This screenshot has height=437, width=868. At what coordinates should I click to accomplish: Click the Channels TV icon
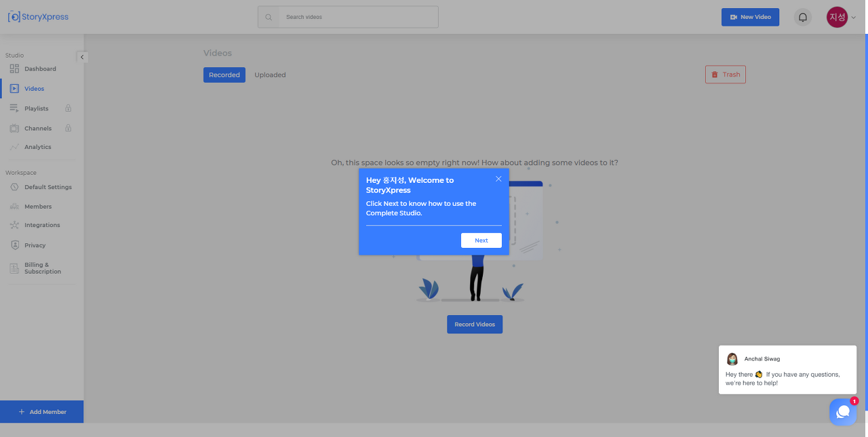(x=14, y=128)
